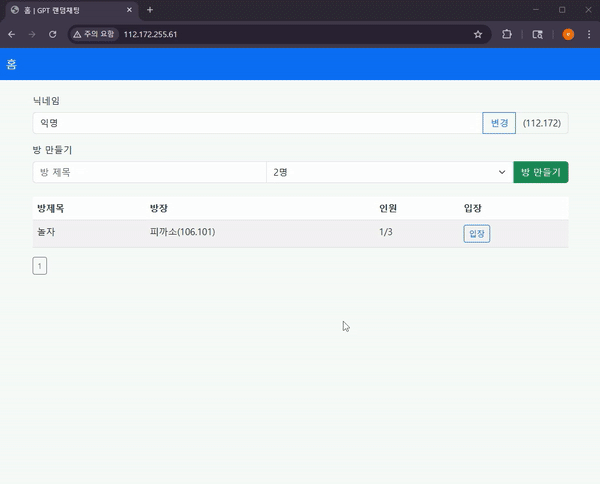Bookmark this page with the star icon
Image resolution: width=600 pixels, height=484 pixels.
[x=478, y=34]
